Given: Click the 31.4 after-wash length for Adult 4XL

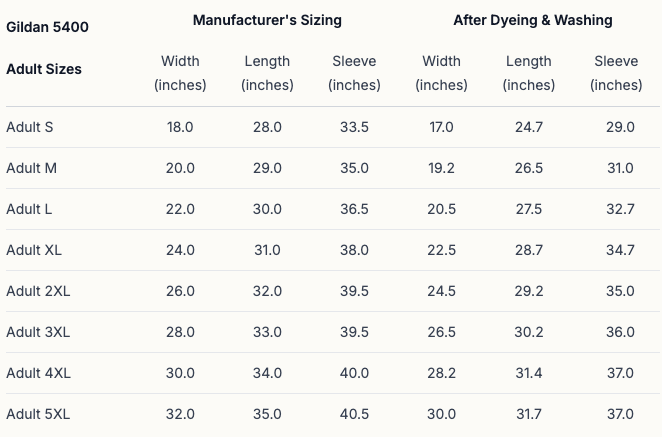Looking at the screenshot, I should point(528,373).
